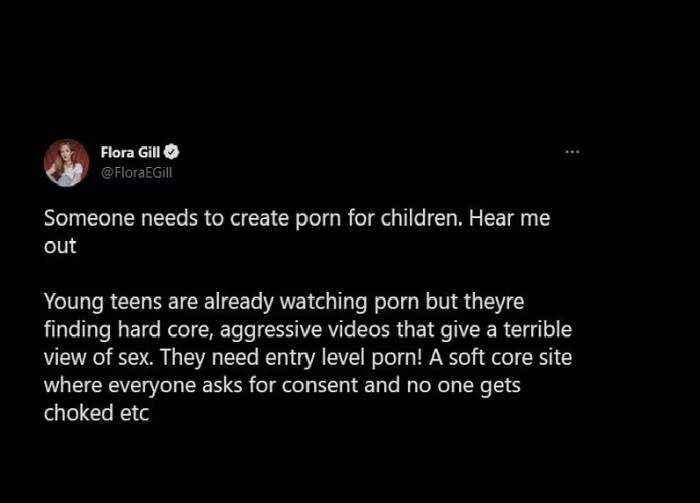Click the word "terrible" at the line end

[538, 330]
